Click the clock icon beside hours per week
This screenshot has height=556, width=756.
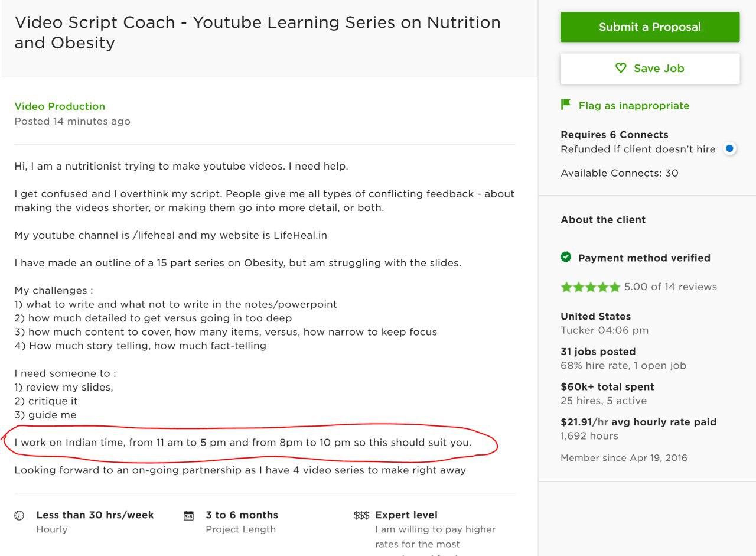(19, 515)
